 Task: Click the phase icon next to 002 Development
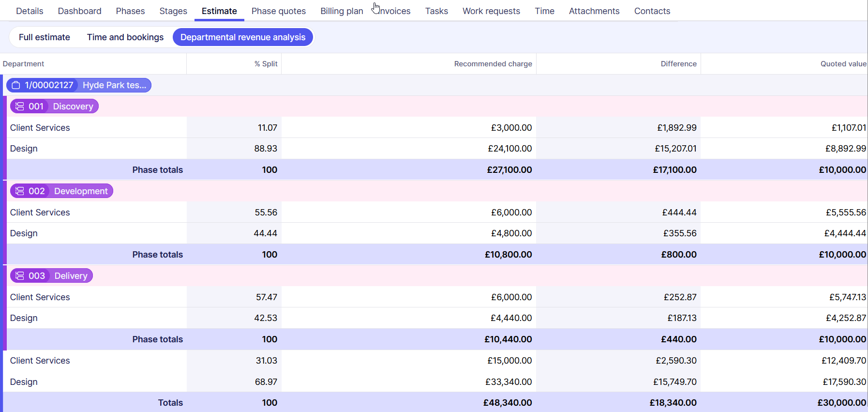20,191
